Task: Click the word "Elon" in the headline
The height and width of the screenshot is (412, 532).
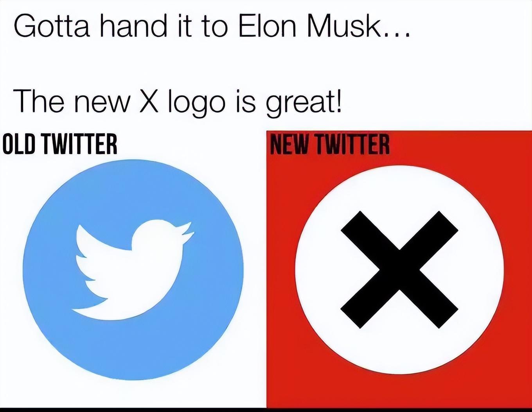Action: tap(267, 26)
